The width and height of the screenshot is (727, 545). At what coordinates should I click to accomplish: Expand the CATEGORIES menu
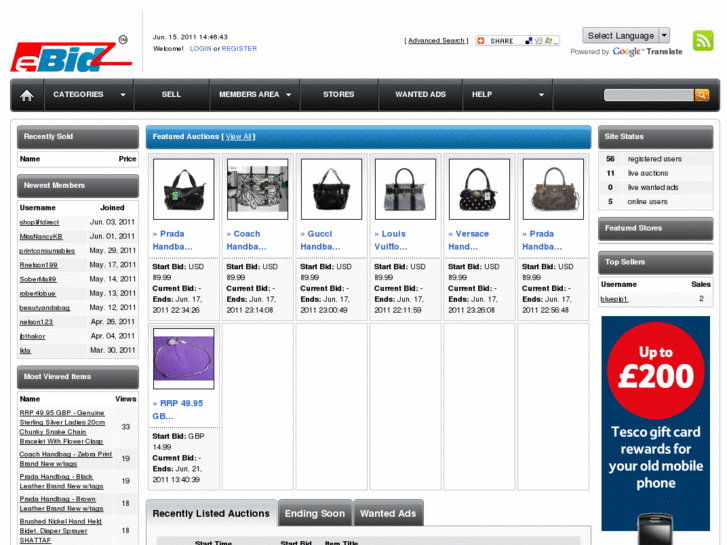89,95
